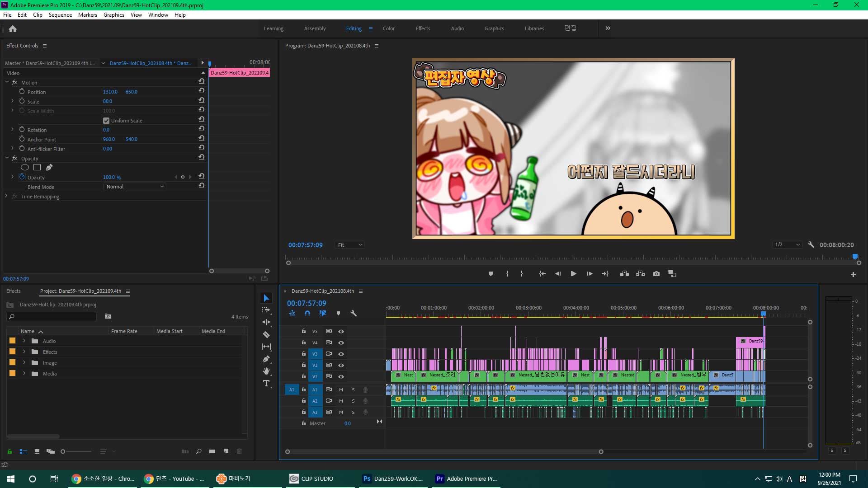Expand the Media bin

click(24, 373)
